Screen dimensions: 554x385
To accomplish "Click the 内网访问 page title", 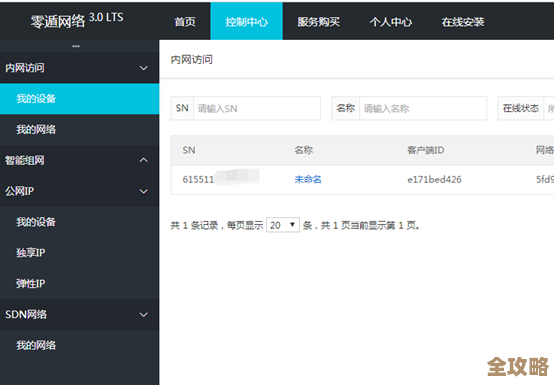I will click(x=191, y=60).
